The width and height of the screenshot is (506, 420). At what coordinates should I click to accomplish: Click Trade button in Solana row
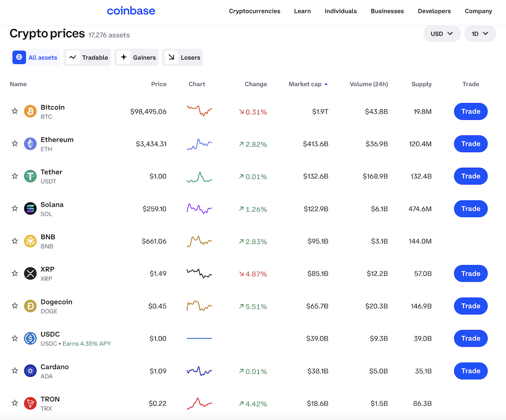[x=471, y=208]
